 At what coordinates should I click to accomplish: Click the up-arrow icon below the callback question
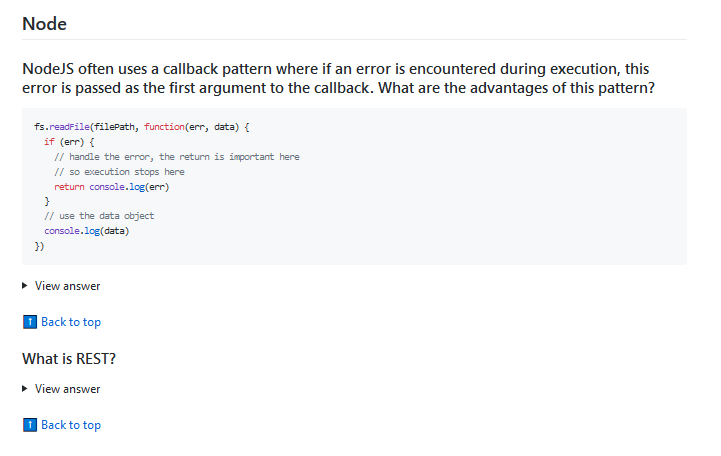[30, 322]
